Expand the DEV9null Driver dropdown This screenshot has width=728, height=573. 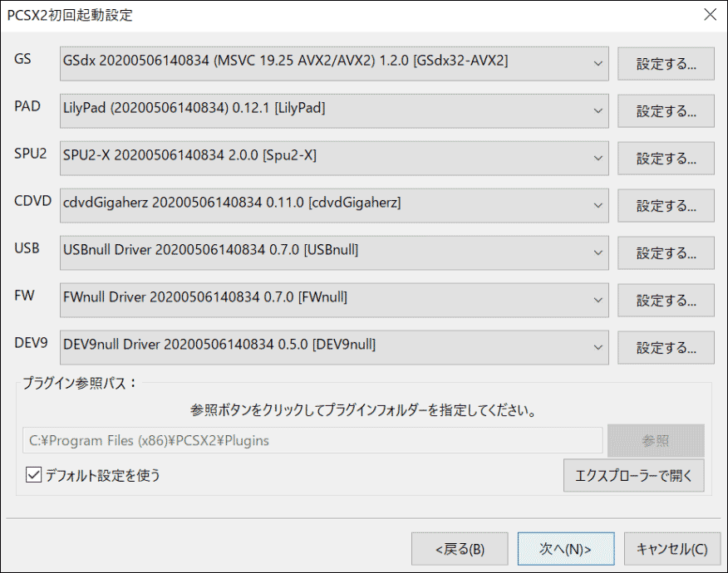(x=334, y=347)
